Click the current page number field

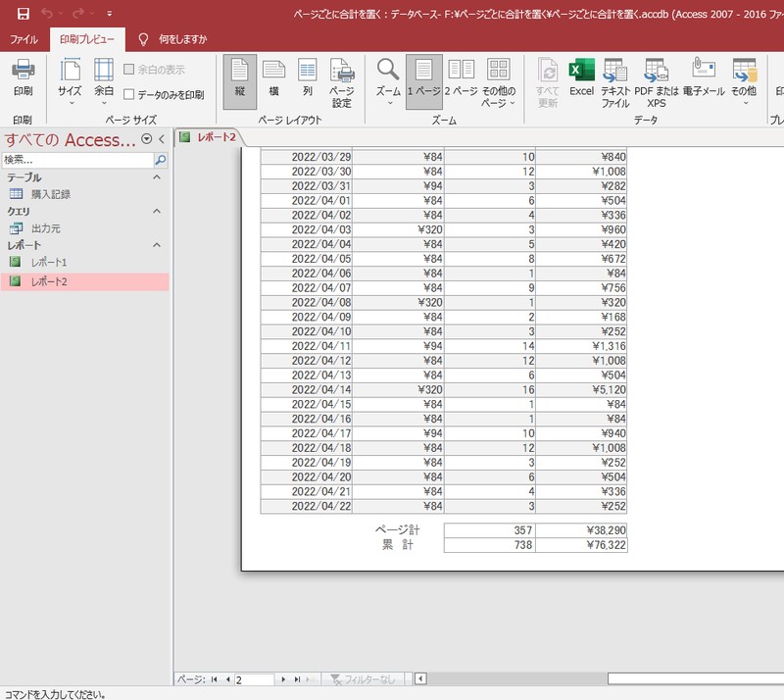point(254,679)
